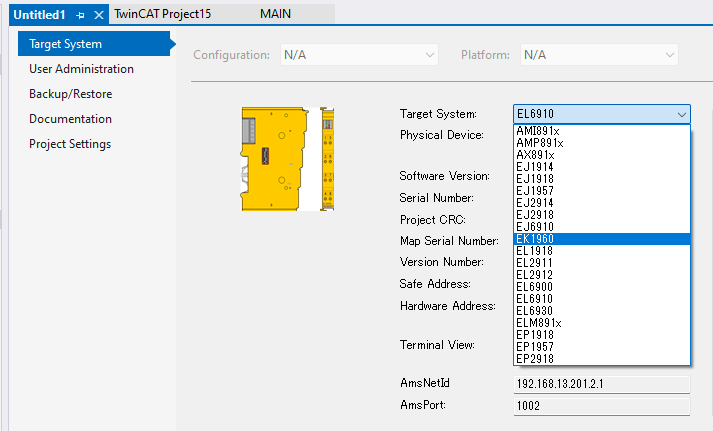Choose EL6900 from the list
713x431 pixels.
click(x=602, y=286)
